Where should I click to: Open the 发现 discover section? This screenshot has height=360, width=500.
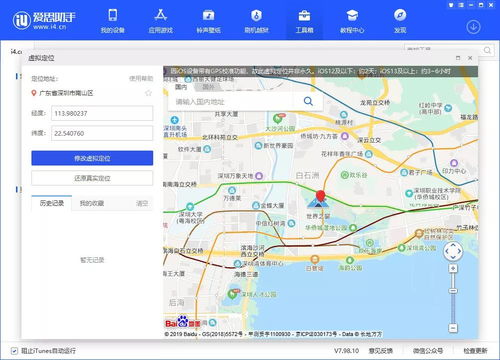(x=400, y=21)
